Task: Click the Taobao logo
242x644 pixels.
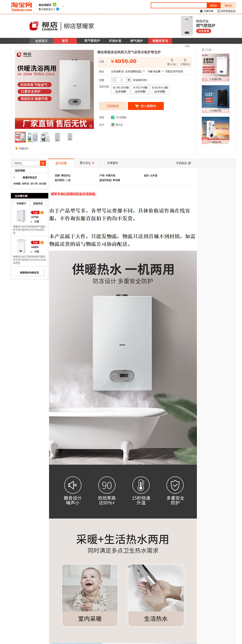Action: pyautogui.click(x=22, y=7)
